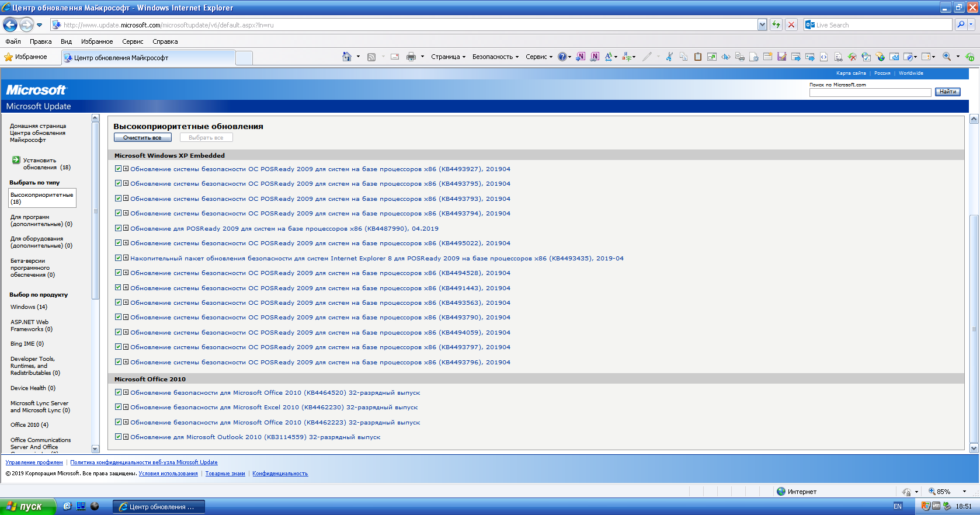Expand details of the KB4493435 cumulative update
Image resolution: width=980 pixels, height=515 pixels.
[x=126, y=258]
